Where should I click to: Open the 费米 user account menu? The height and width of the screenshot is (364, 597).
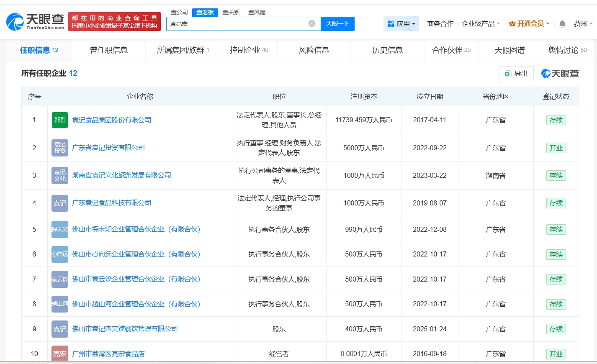[583, 24]
